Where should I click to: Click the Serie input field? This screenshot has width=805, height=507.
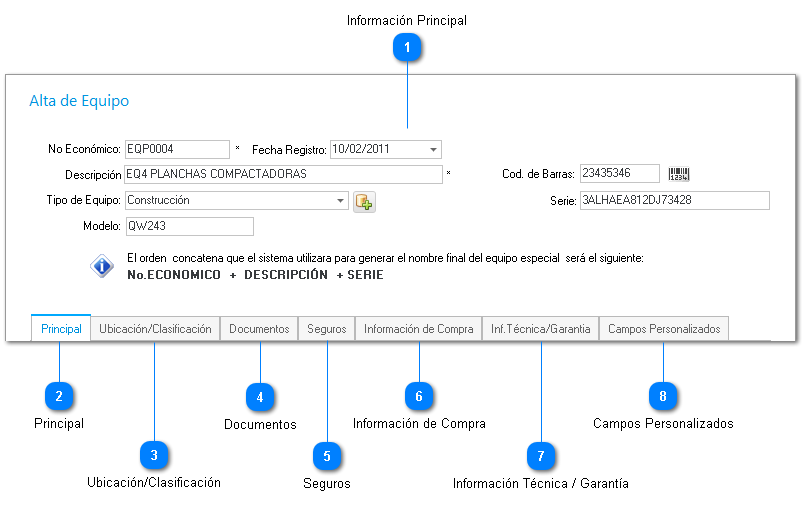tap(674, 200)
